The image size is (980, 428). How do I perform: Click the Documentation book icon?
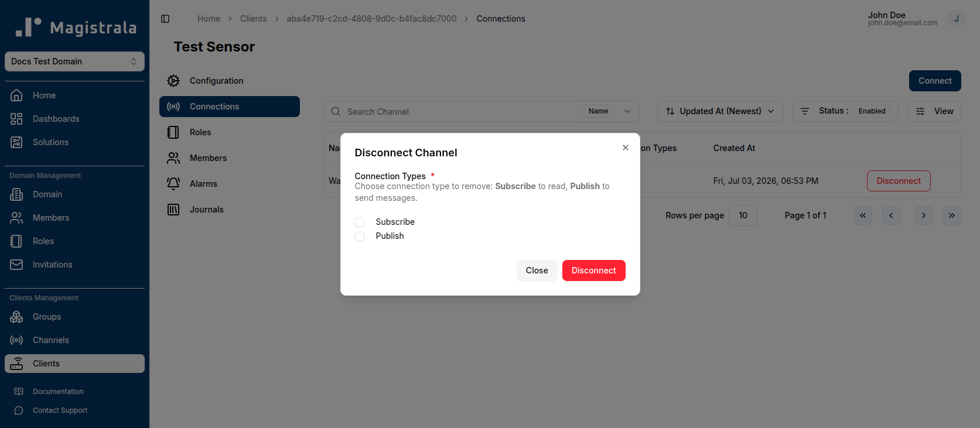(x=19, y=392)
